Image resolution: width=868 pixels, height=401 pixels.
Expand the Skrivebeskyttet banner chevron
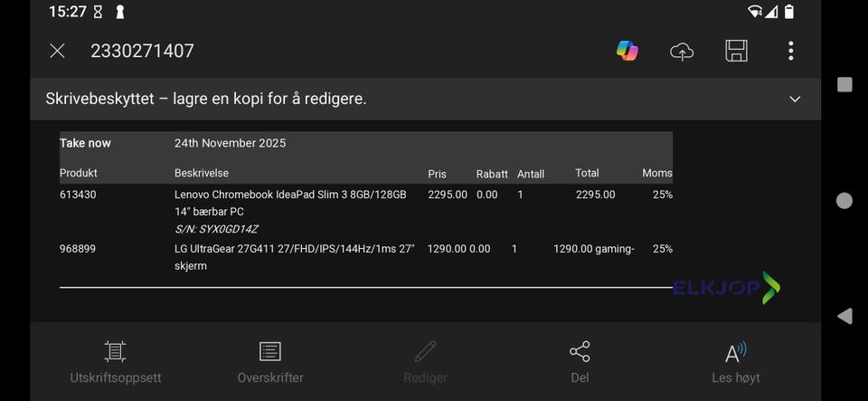pyautogui.click(x=795, y=100)
